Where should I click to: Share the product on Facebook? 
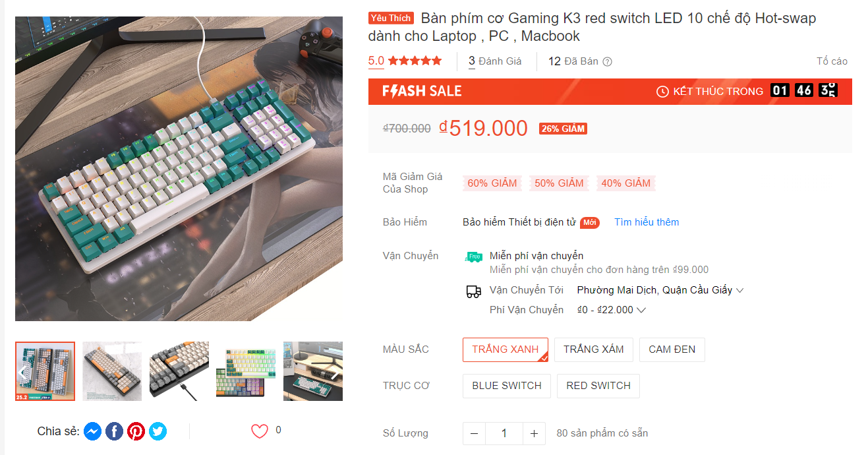click(114, 431)
